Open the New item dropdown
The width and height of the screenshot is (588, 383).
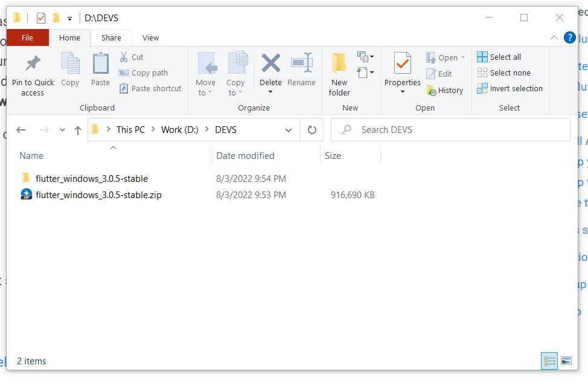coord(366,57)
